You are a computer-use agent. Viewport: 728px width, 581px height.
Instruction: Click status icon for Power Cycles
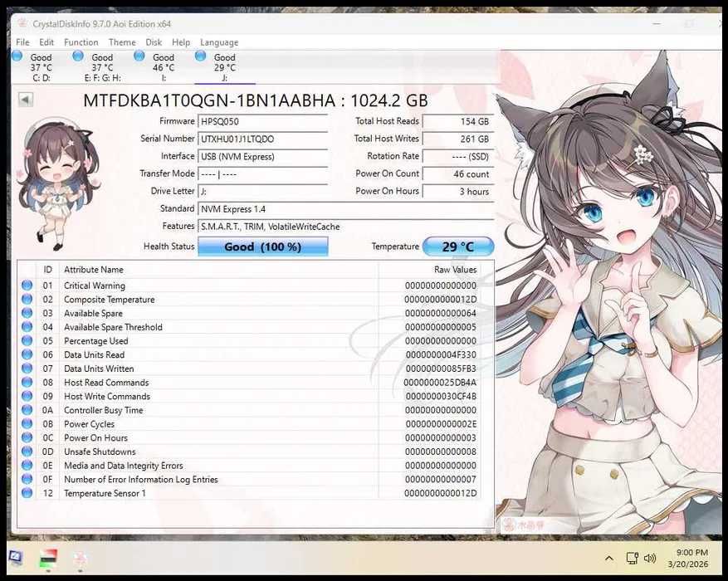pos(27,423)
